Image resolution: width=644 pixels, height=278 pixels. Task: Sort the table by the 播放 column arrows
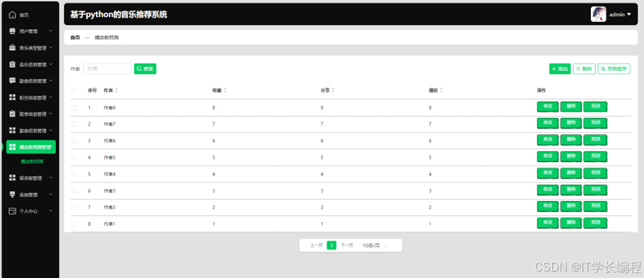pos(441,91)
